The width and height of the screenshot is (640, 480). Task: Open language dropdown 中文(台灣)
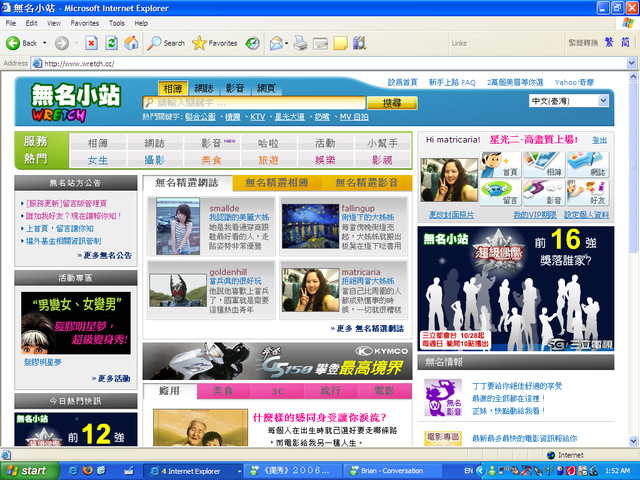click(x=569, y=101)
